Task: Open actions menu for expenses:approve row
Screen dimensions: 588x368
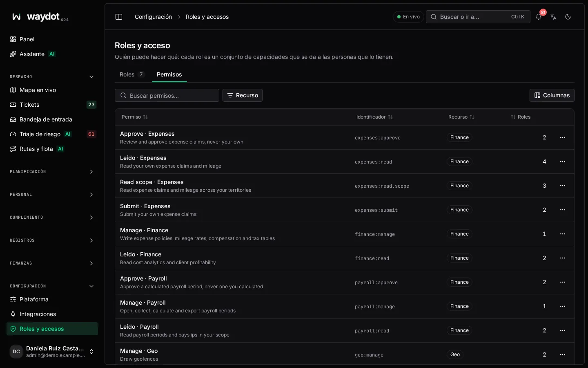Action: [563, 137]
